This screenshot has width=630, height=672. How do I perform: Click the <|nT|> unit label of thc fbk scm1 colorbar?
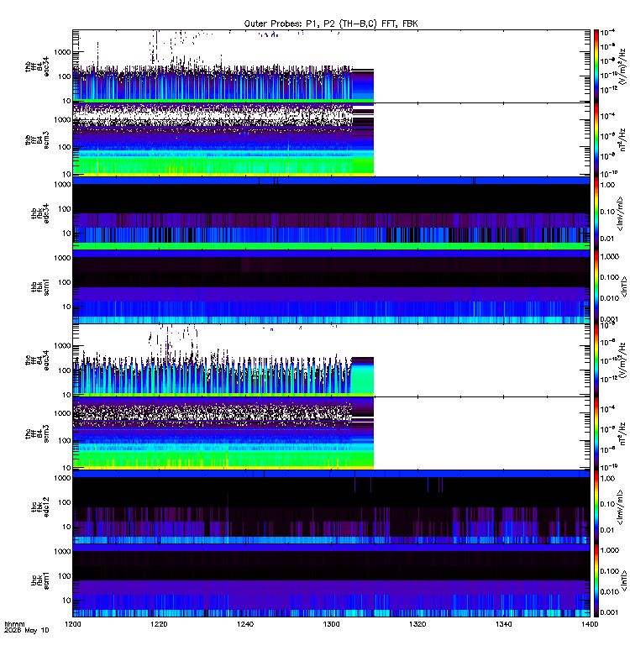tap(624, 580)
